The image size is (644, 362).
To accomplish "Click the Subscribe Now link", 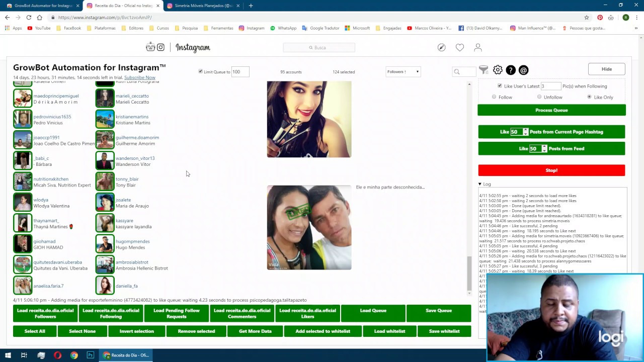I will pos(140,77).
